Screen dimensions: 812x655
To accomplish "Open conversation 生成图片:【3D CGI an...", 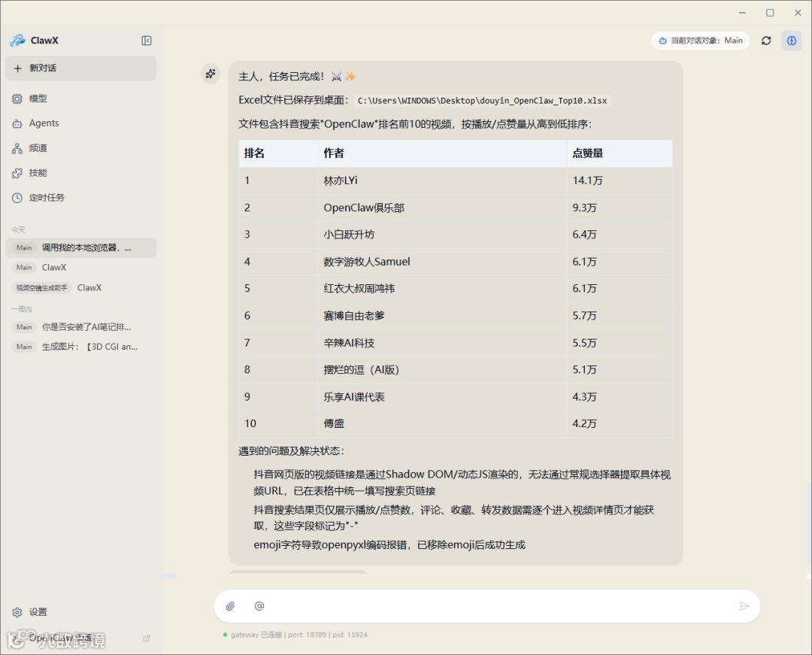I will coord(80,347).
